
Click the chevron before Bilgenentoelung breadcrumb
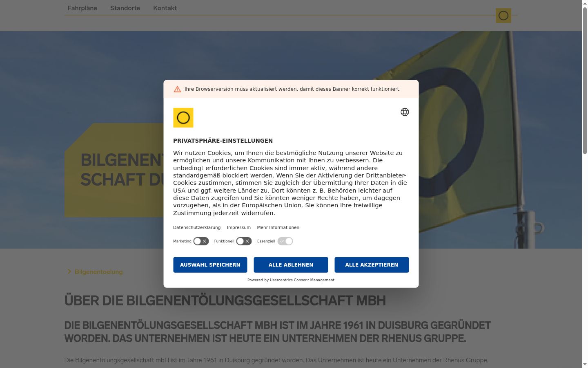pos(69,272)
